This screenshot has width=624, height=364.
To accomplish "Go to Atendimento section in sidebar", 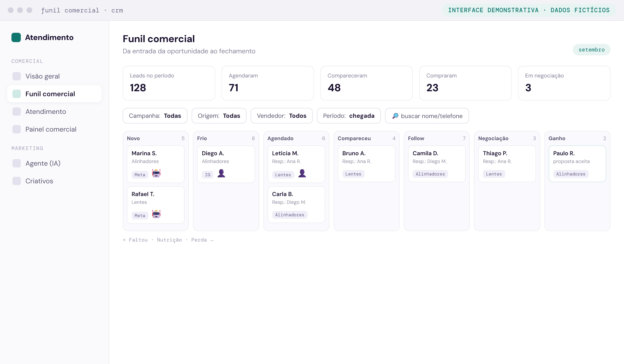I will 54,112.
